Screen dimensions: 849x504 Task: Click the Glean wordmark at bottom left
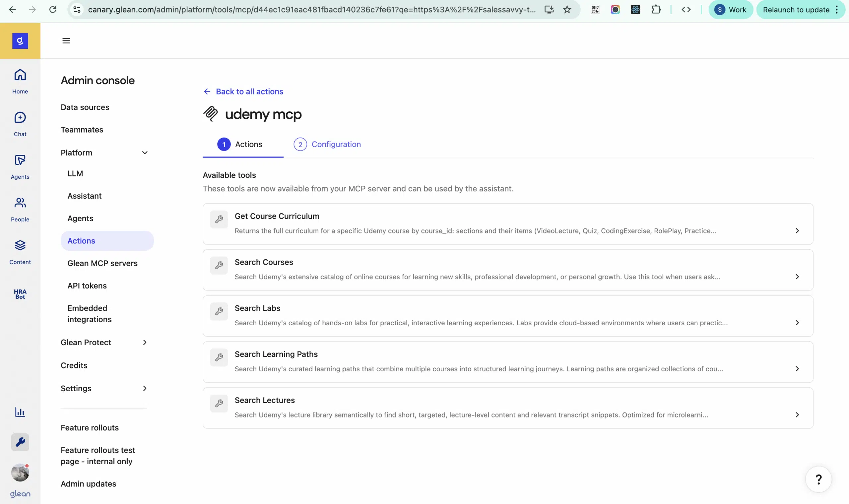point(20,494)
